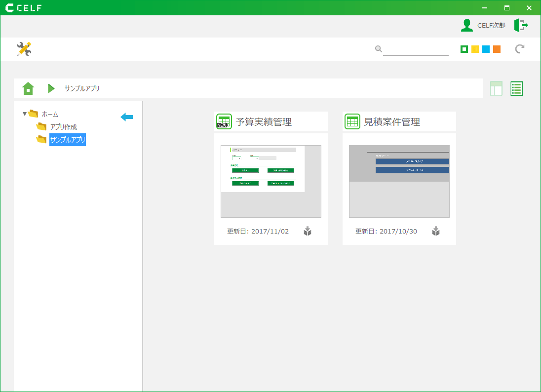The image size is (541, 392).
Task: Switch to tile view layout
Action: coord(496,88)
